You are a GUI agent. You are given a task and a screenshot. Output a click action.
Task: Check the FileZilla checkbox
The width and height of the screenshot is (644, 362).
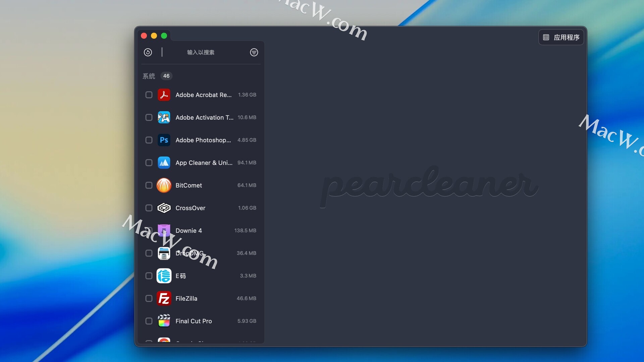pos(149,298)
